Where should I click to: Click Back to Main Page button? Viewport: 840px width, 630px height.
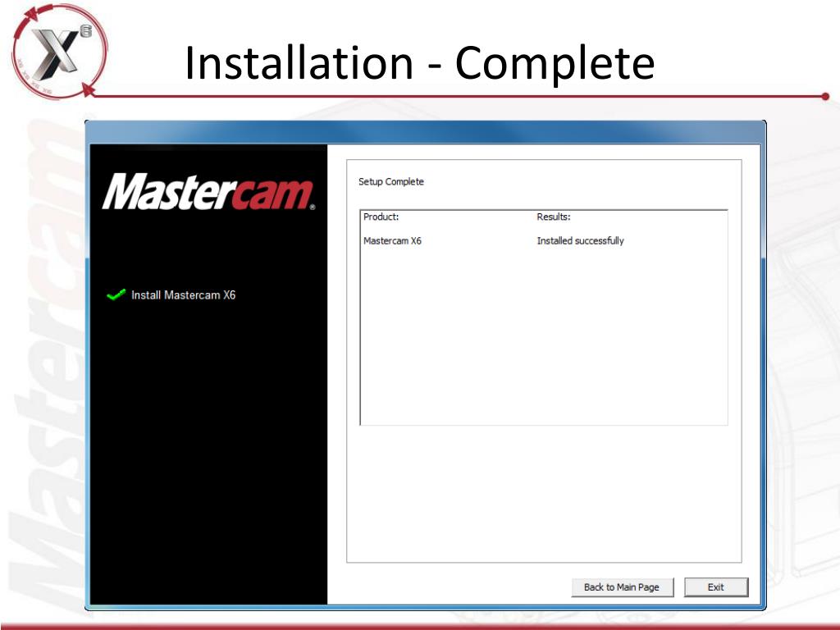coord(622,587)
